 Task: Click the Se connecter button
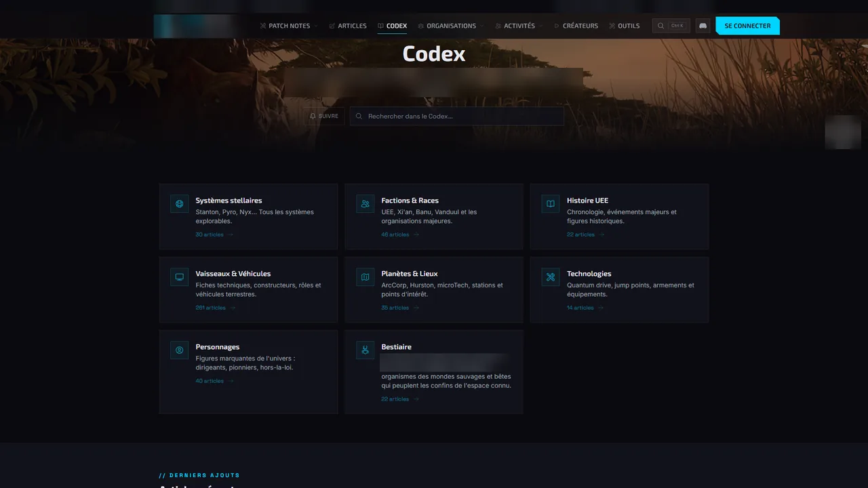747,26
